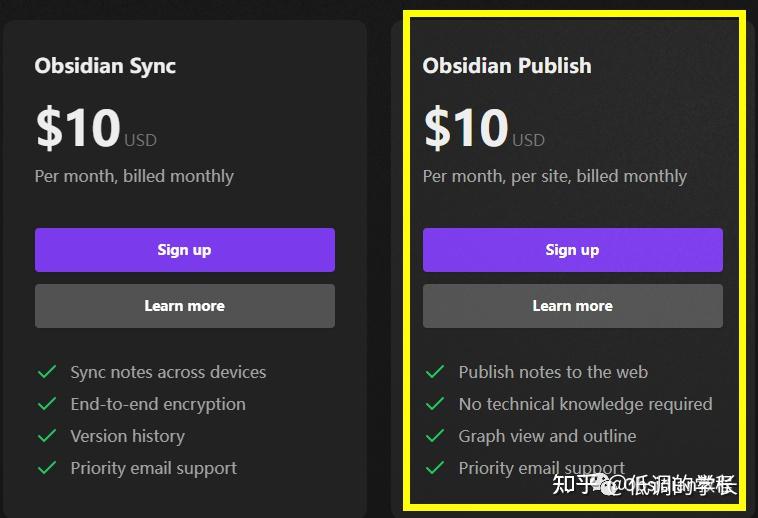Click checkmark next to Version history
This screenshot has height=518, width=758.
coord(46,436)
